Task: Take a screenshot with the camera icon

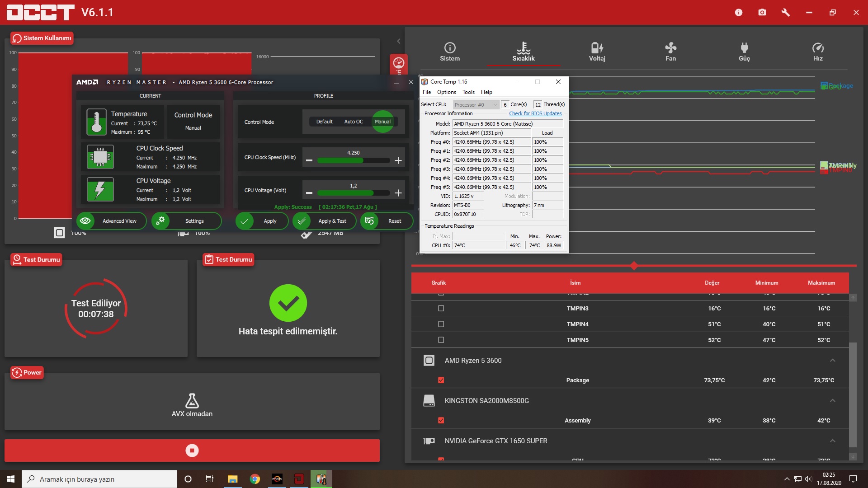Action: [762, 13]
